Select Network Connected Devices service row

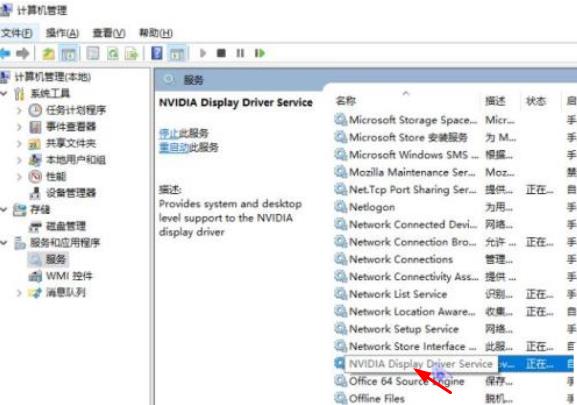pyautogui.click(x=455, y=224)
